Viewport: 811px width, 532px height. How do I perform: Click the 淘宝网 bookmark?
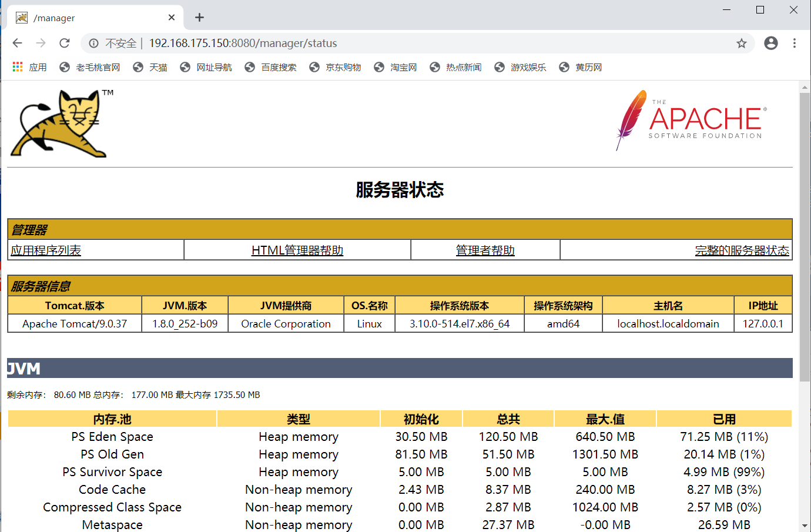pos(403,67)
